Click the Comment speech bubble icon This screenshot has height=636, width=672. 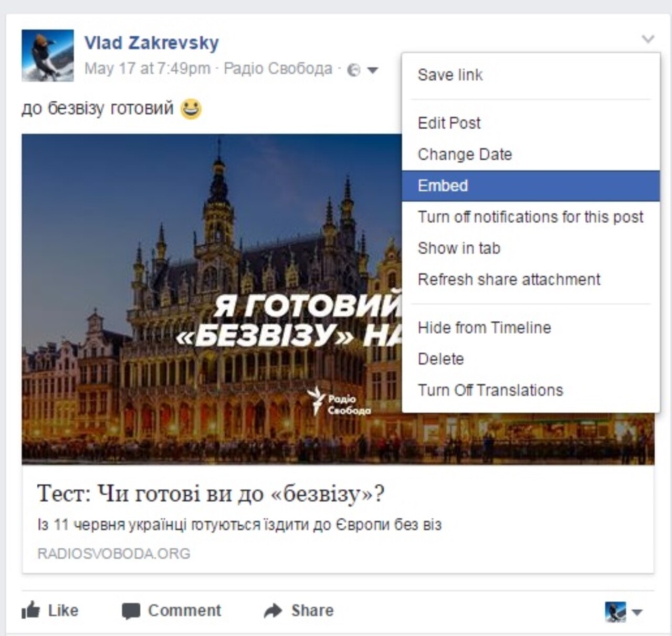point(131,611)
